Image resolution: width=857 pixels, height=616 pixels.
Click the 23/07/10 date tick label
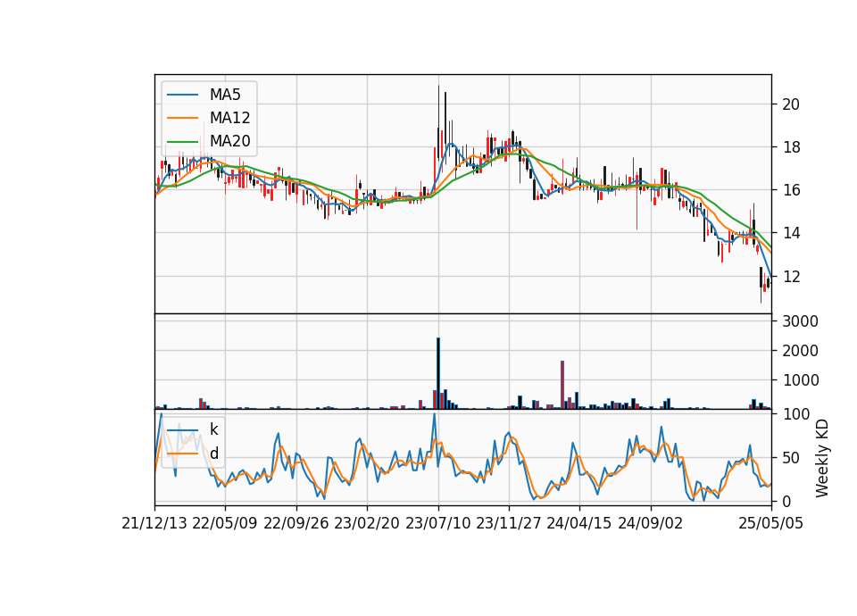tap(437, 523)
